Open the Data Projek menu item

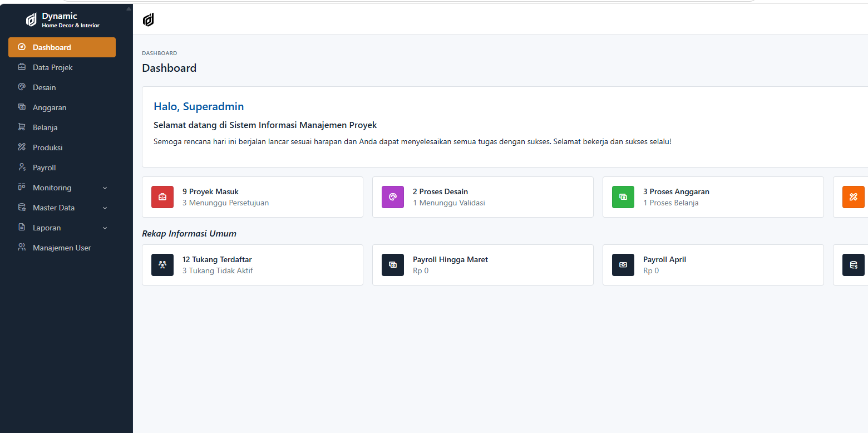[x=62, y=67]
